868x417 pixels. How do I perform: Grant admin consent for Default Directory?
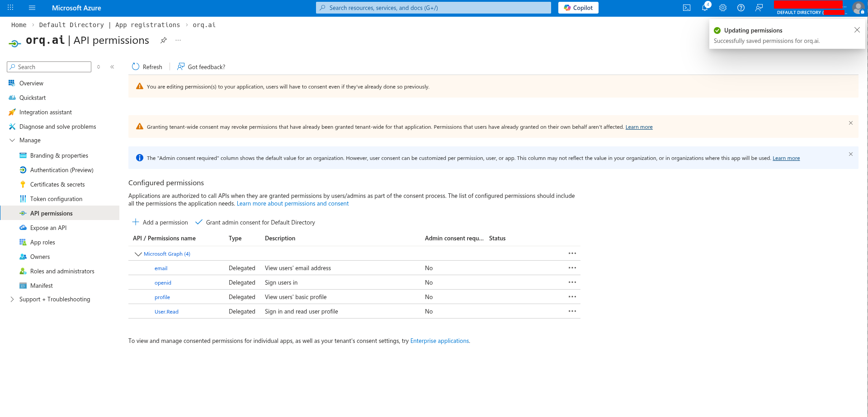click(255, 222)
